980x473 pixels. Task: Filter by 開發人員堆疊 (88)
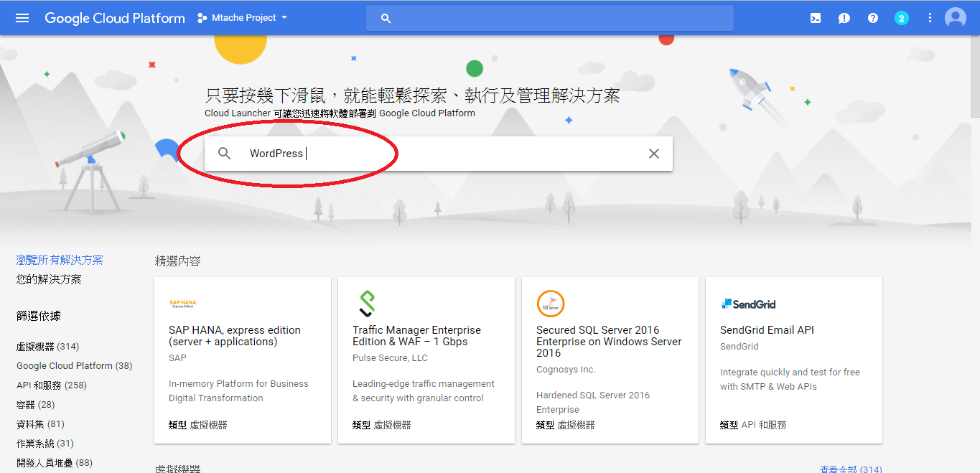point(55,462)
